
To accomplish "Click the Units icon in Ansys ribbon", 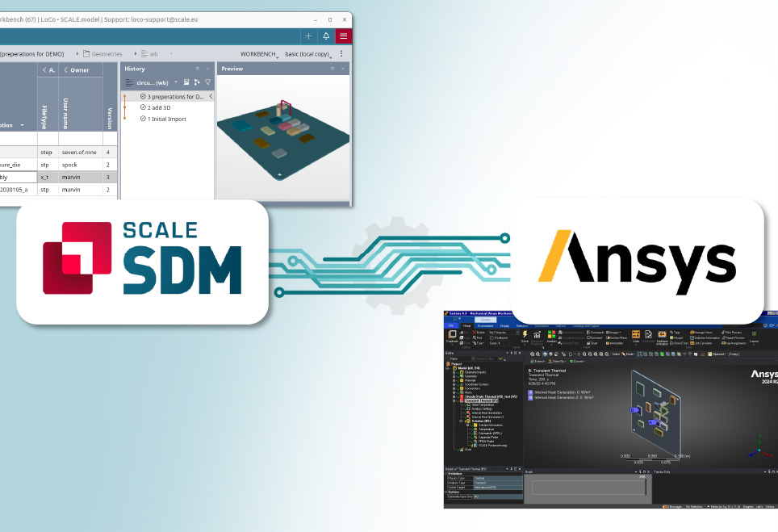I will pos(636,335).
